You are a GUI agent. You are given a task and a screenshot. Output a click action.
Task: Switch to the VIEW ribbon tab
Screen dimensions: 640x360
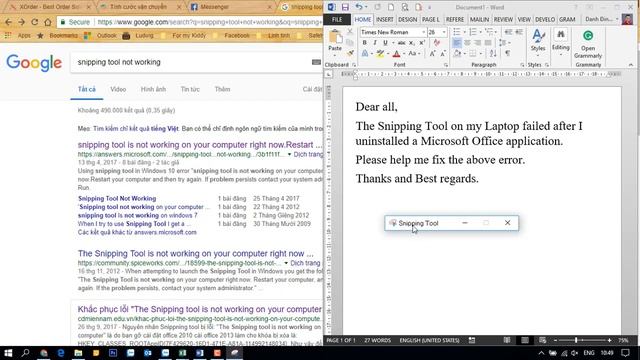524,20
